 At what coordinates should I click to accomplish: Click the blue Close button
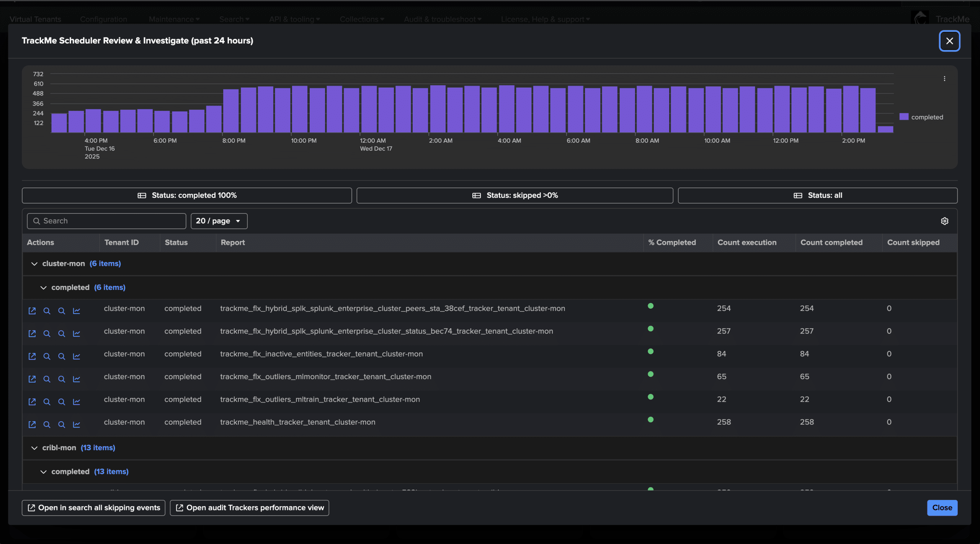click(x=942, y=508)
